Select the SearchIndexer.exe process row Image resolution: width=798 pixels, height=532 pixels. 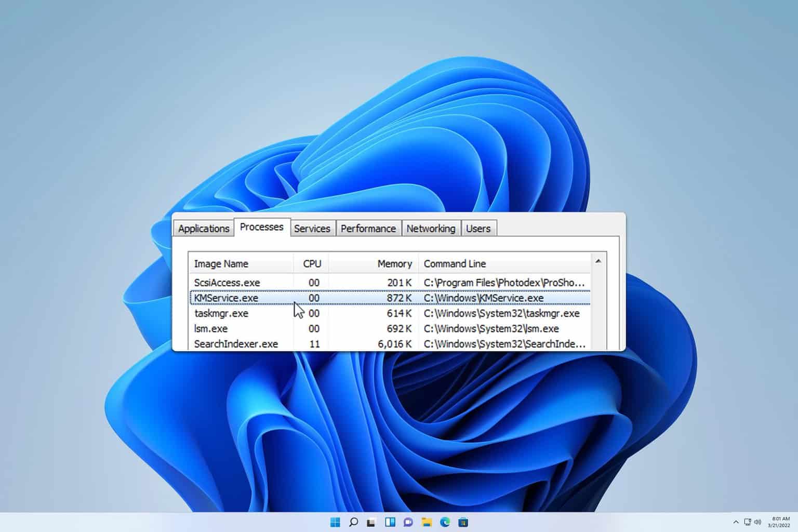[x=236, y=344]
